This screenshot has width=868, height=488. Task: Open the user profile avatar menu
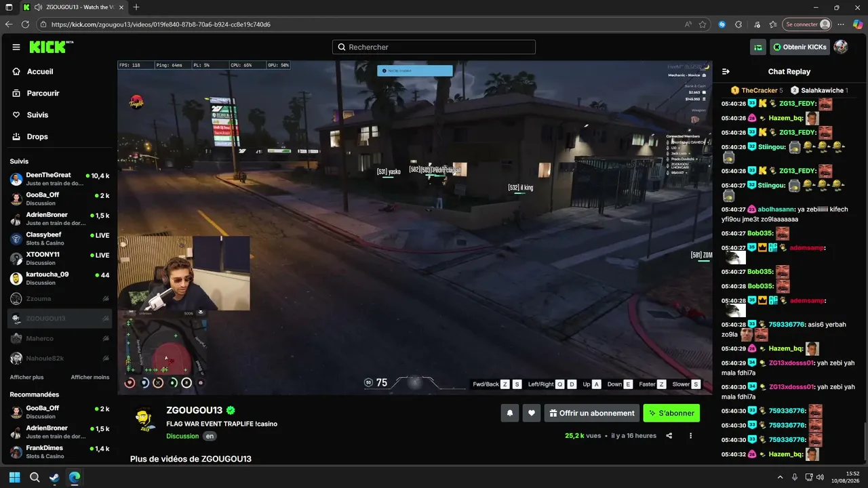coord(841,47)
